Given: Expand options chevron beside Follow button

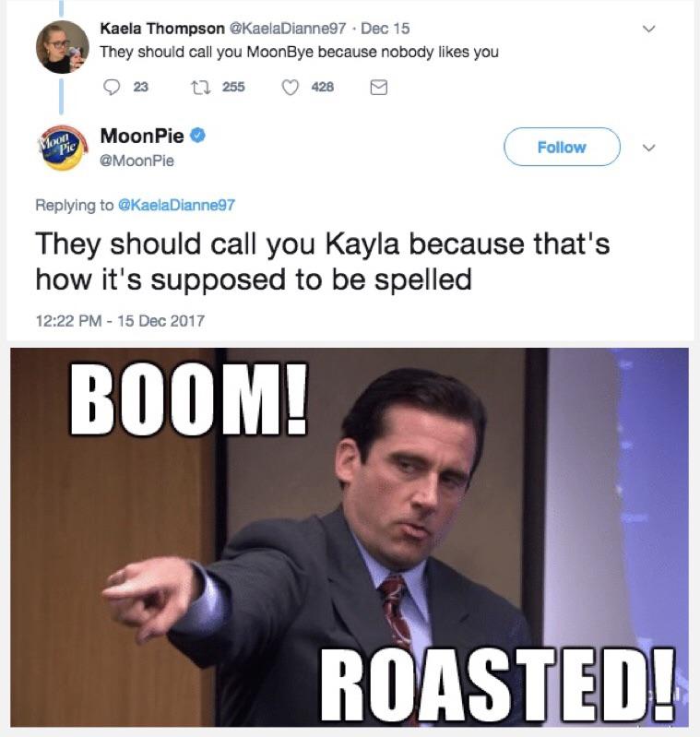Looking at the screenshot, I should pyautogui.click(x=648, y=148).
